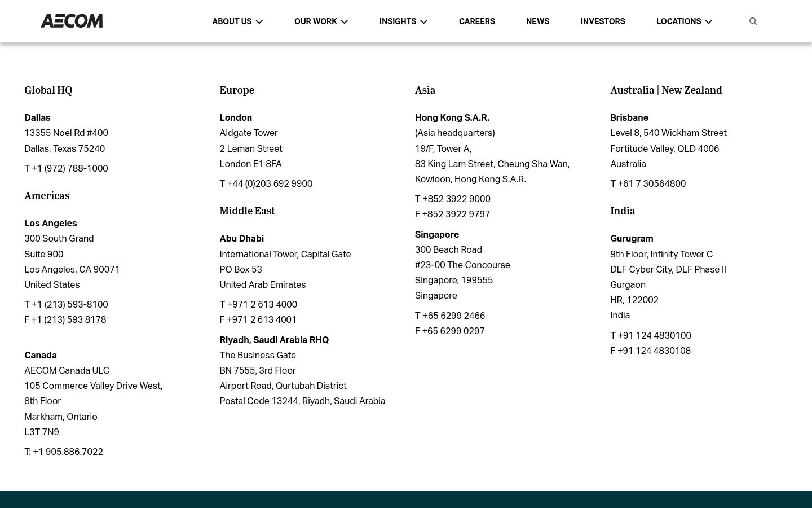
Task: Click Hong Kong phone +852 3922 9000
Action: (x=456, y=199)
